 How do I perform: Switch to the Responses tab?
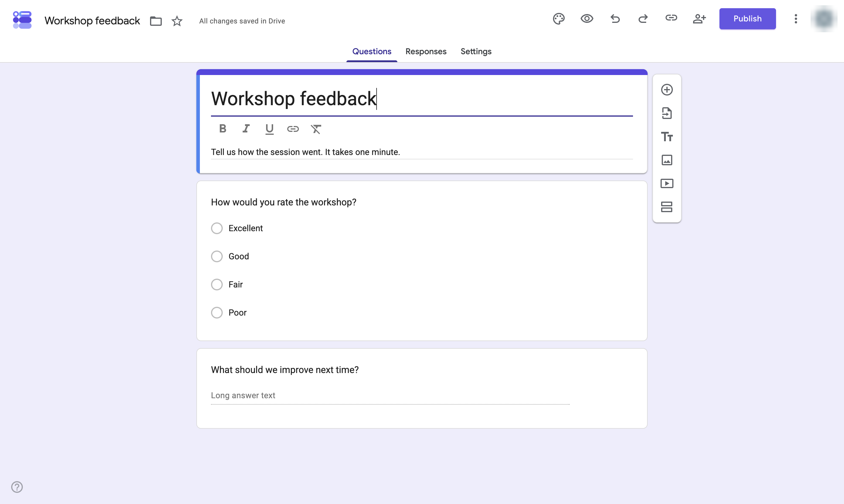click(x=426, y=51)
